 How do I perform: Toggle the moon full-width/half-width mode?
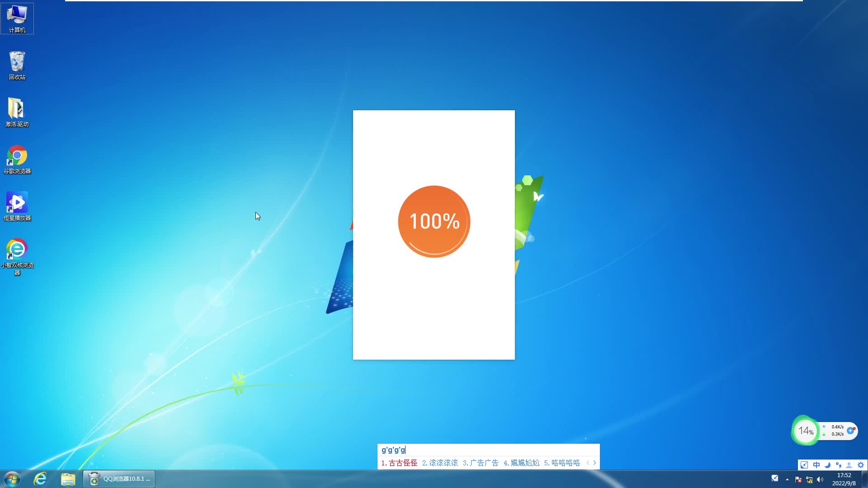pos(827,465)
